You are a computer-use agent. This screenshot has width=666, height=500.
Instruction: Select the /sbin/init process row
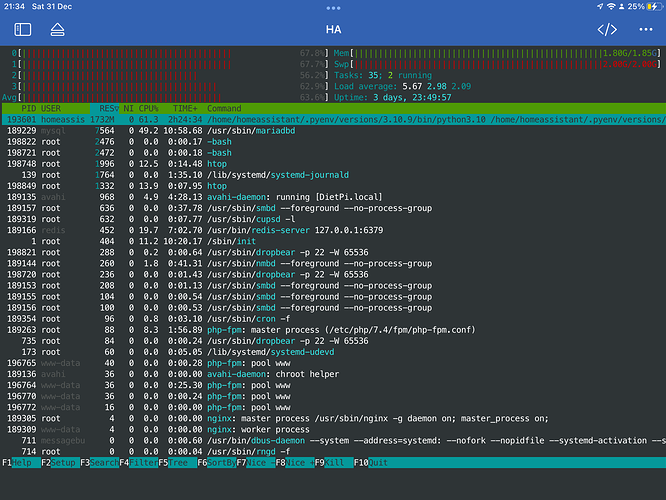(x=333, y=241)
